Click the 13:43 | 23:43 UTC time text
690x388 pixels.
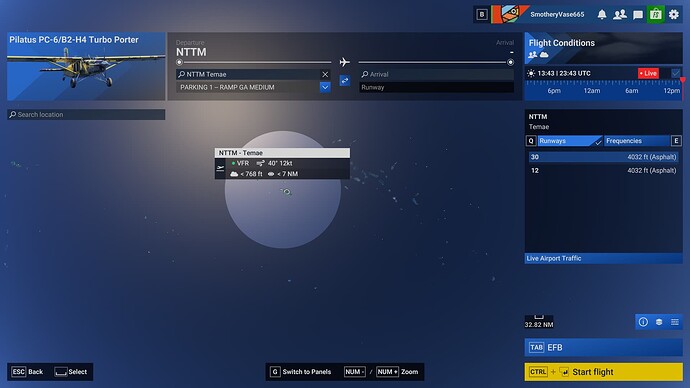(x=564, y=73)
